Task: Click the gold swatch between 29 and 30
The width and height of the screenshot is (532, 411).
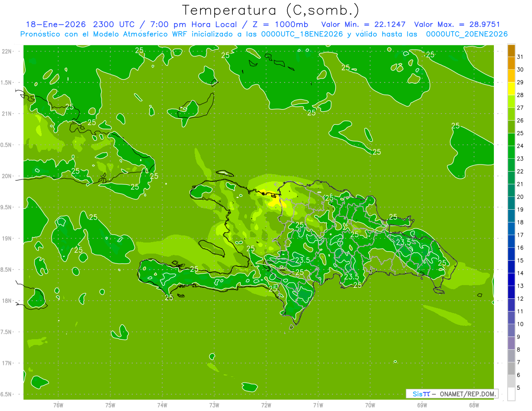Action: [511, 76]
